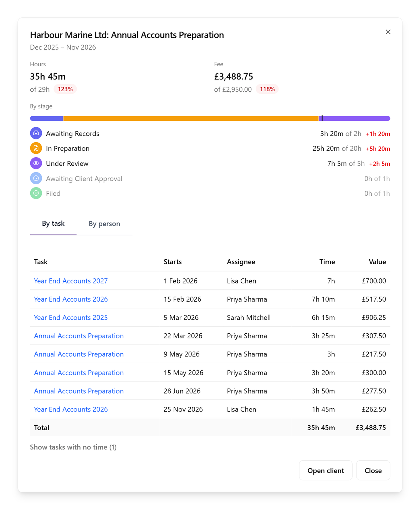Click the Filed checkmark icon
Screen dimensions: 420x507
click(36, 193)
